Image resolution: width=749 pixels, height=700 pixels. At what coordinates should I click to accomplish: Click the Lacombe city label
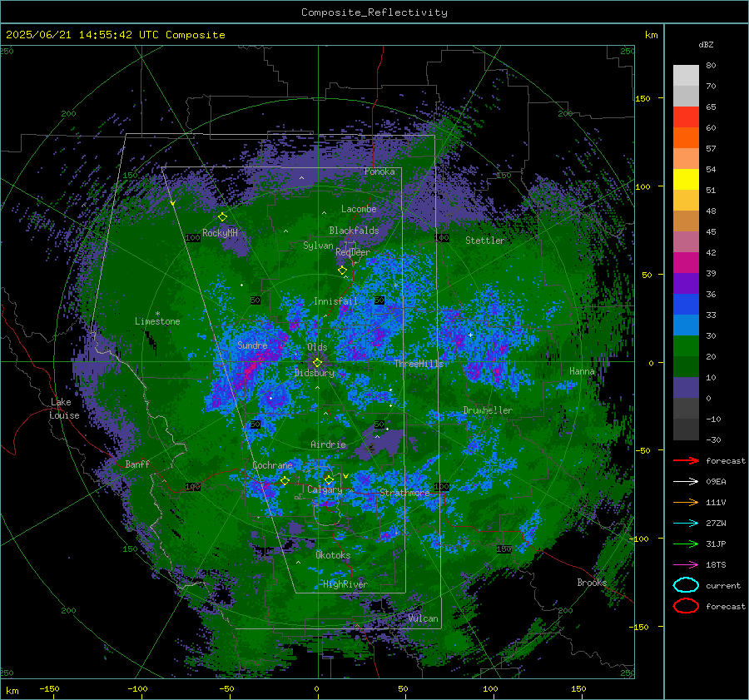point(359,209)
